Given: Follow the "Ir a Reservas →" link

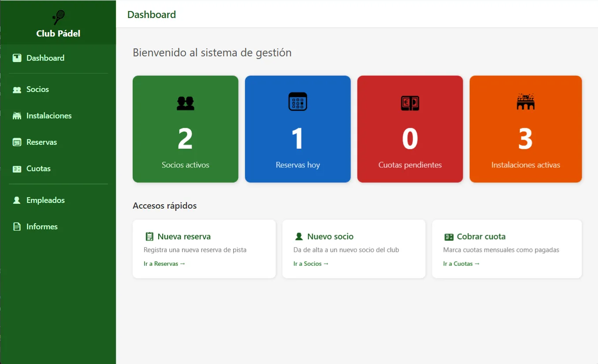Looking at the screenshot, I should 164,264.
